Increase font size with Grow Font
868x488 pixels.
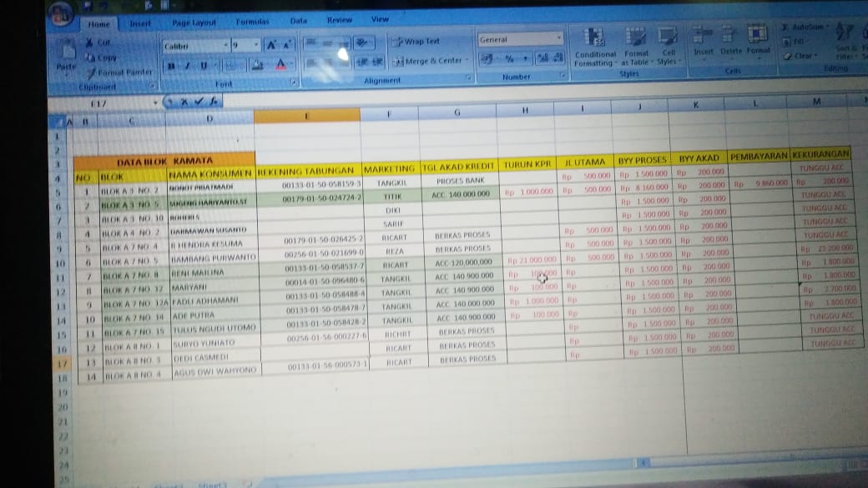click(x=271, y=45)
